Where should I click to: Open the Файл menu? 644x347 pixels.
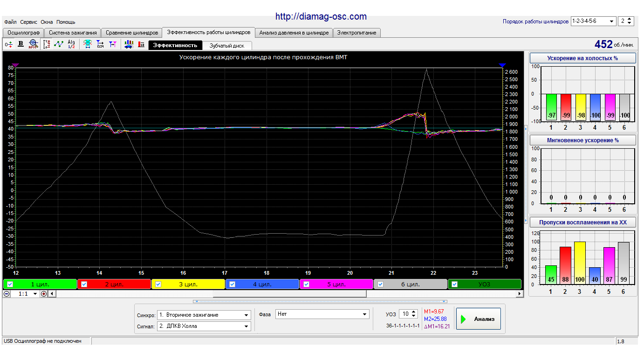(10, 22)
